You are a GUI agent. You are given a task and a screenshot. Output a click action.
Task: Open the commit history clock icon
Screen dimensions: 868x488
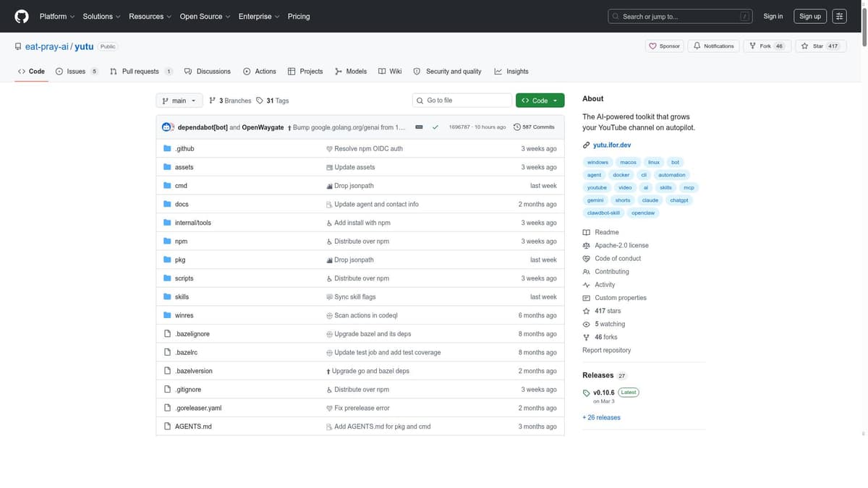click(x=516, y=127)
